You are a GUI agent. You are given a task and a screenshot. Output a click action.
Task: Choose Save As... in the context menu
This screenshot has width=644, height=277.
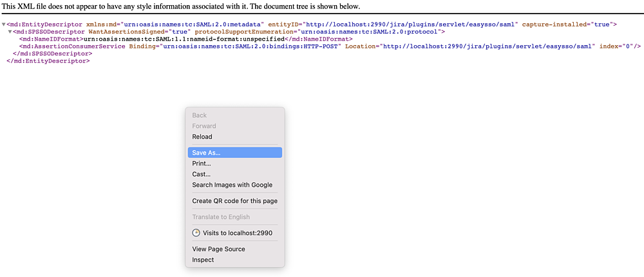[235, 153]
